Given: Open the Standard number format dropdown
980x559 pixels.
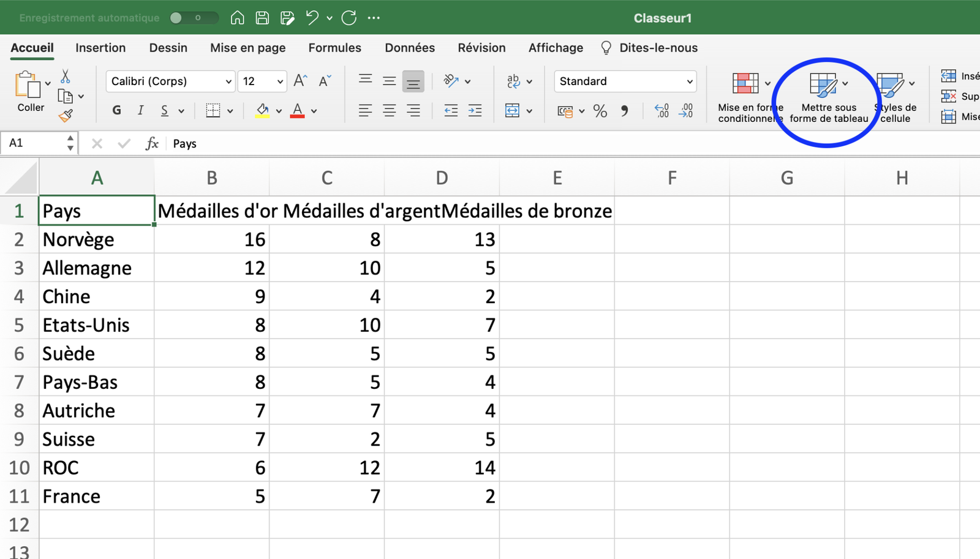Looking at the screenshot, I should pyautogui.click(x=624, y=81).
